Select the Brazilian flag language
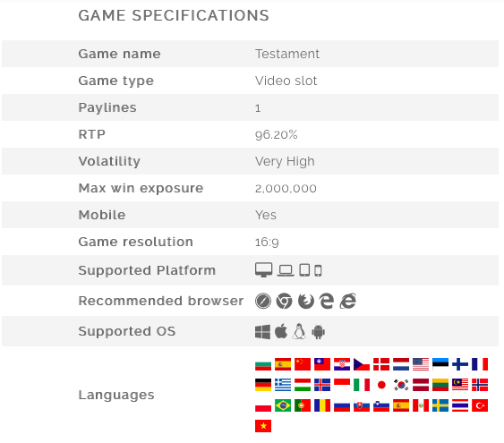 283,405
